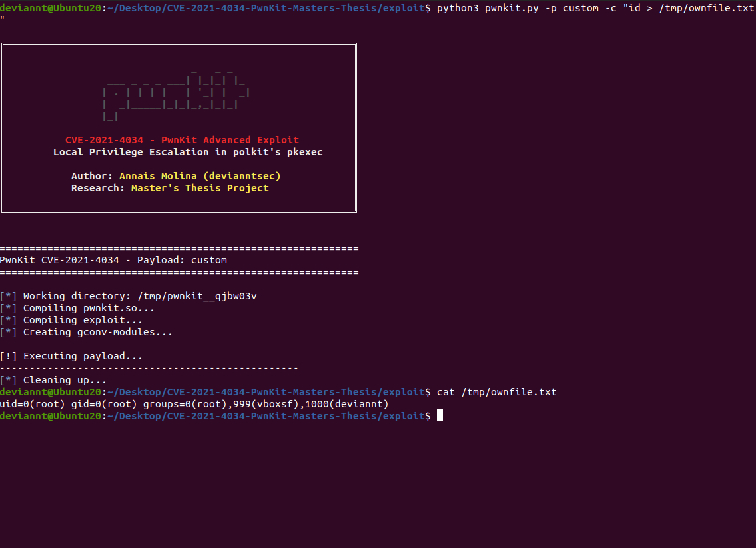This screenshot has height=548, width=756.
Task: Click 'Local Privilege Escalation in polkit's pkexec' line
Action: 188,152
